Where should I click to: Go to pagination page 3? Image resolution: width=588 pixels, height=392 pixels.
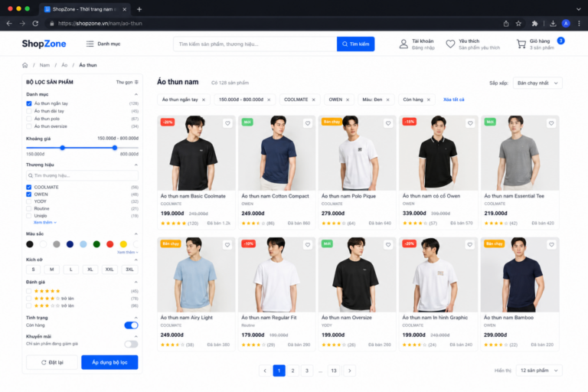[x=307, y=371]
